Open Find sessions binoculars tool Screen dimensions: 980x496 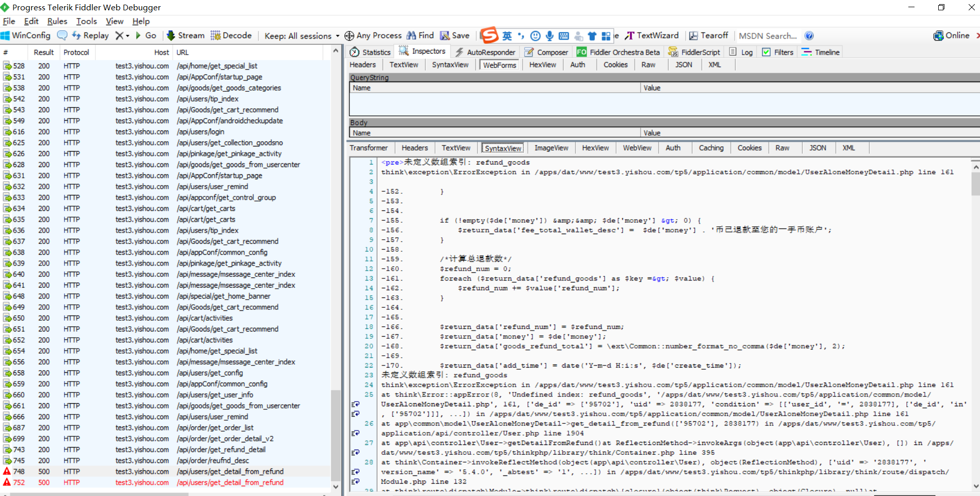tap(420, 36)
